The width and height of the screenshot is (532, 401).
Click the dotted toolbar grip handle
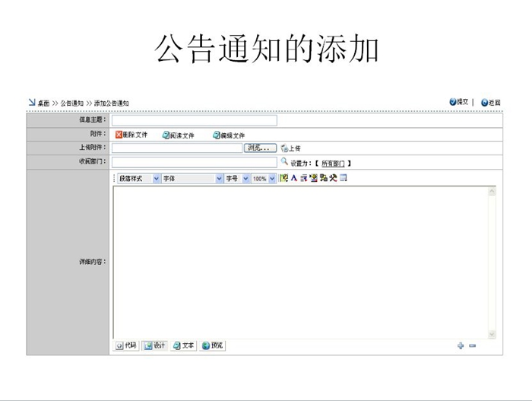(114, 178)
